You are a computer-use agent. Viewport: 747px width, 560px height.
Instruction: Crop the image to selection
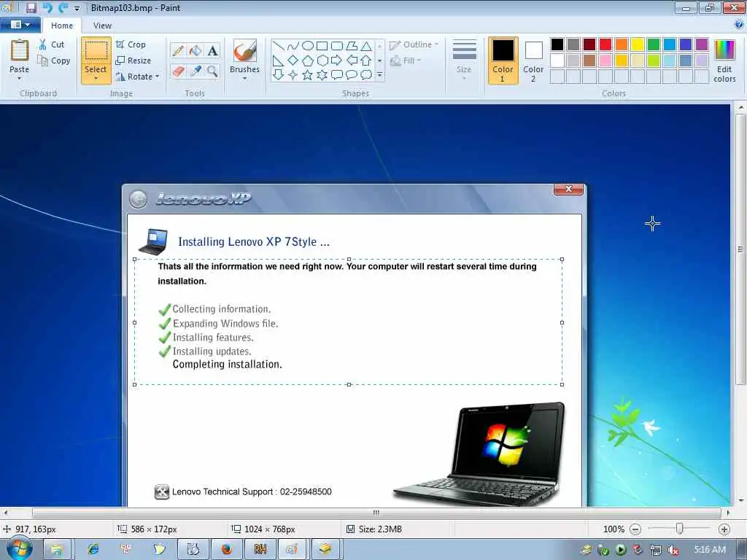click(131, 44)
